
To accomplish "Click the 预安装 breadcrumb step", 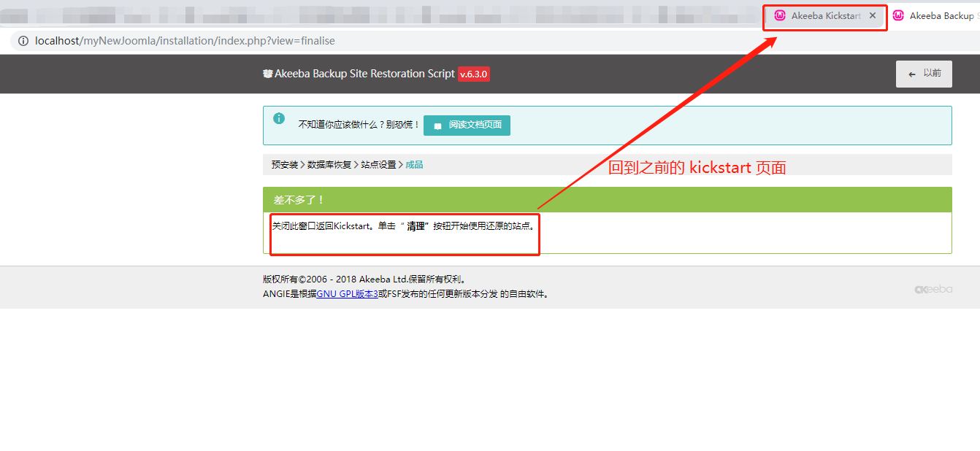I will tap(285, 165).
